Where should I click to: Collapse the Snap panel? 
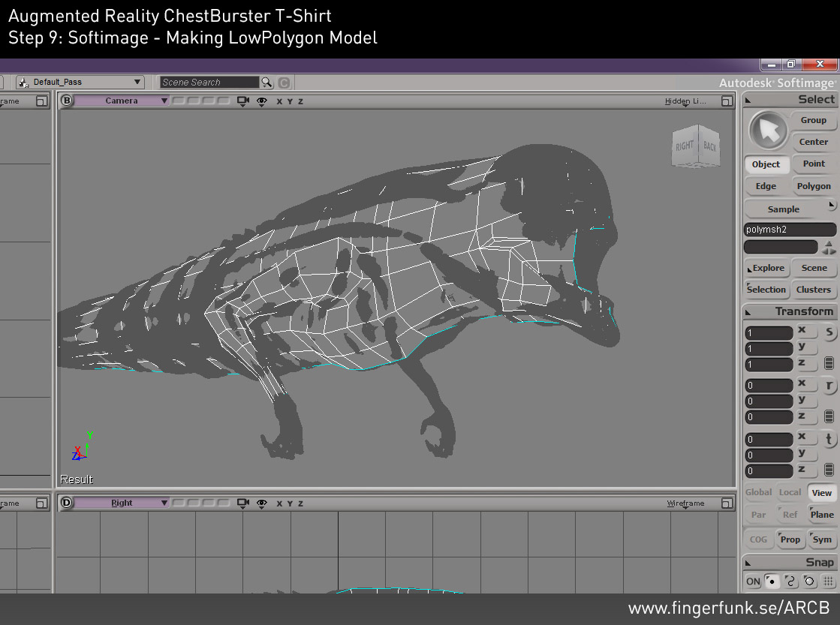click(x=748, y=563)
